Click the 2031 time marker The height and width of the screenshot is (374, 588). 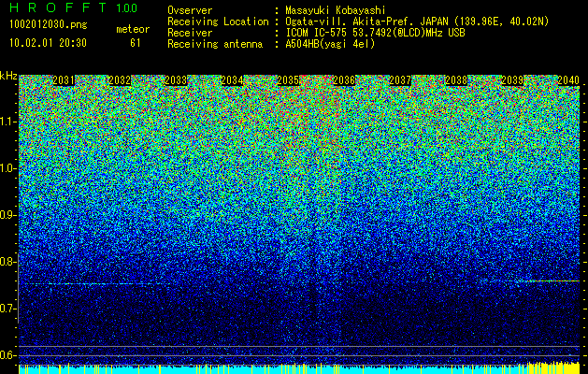(64, 80)
